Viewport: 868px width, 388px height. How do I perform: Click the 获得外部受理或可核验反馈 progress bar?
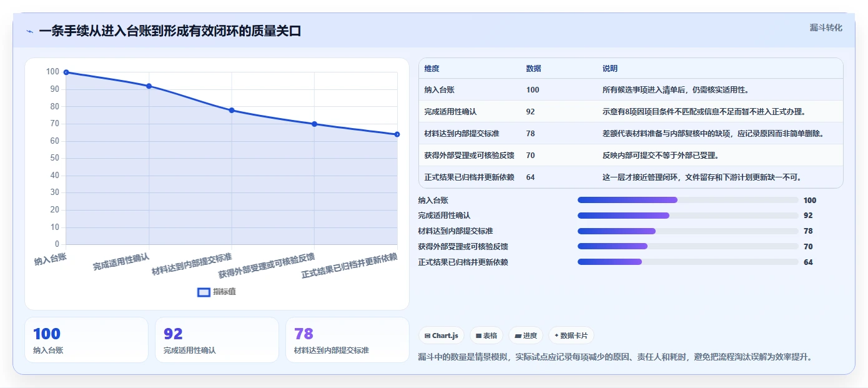688,246
